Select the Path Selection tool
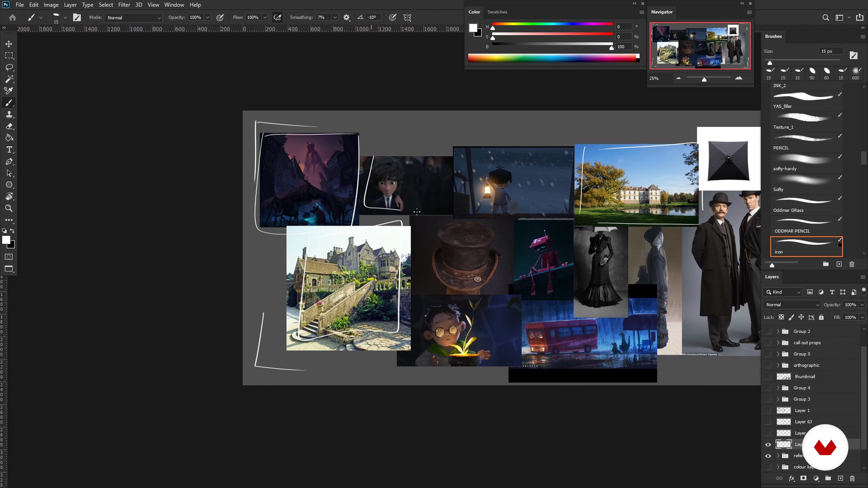This screenshot has height=488, width=868. pos(9,174)
